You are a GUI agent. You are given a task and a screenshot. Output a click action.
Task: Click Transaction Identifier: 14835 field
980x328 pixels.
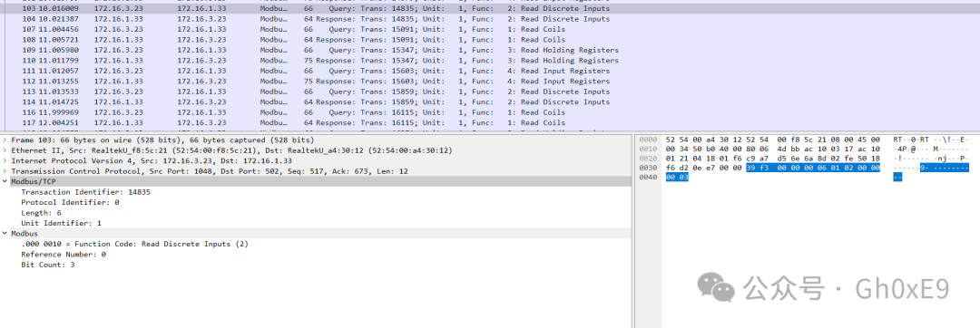pos(85,192)
